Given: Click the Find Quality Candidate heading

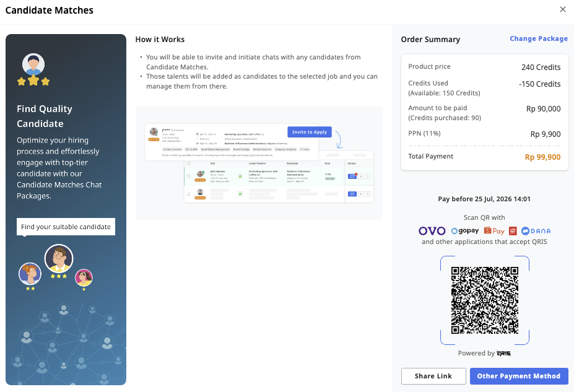Looking at the screenshot, I should point(45,116).
